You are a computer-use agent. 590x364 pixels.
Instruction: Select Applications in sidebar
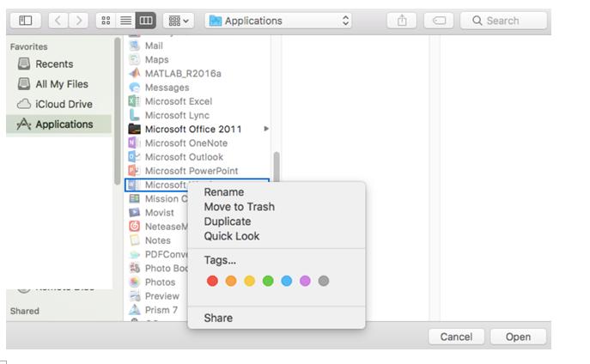tap(59, 124)
